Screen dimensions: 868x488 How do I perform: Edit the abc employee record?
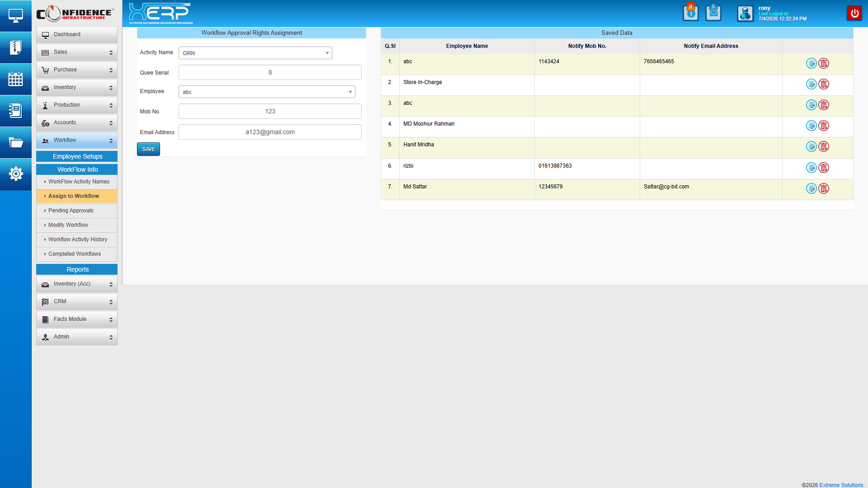coord(811,63)
